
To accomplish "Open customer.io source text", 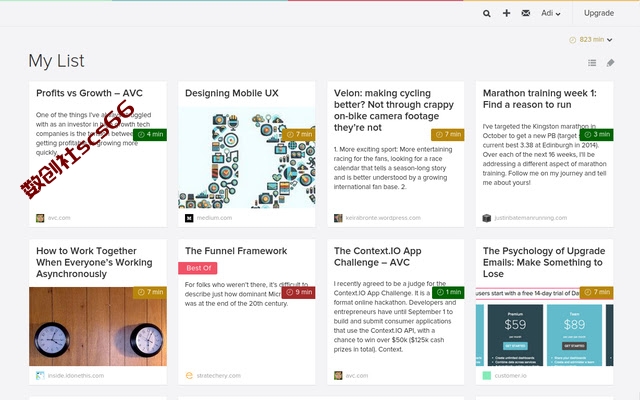I will point(511,376).
